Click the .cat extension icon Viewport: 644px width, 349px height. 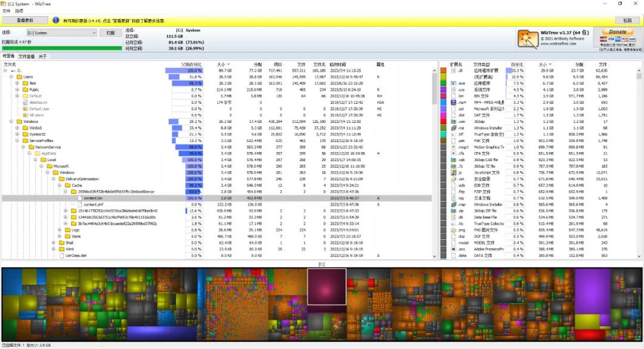(x=453, y=179)
